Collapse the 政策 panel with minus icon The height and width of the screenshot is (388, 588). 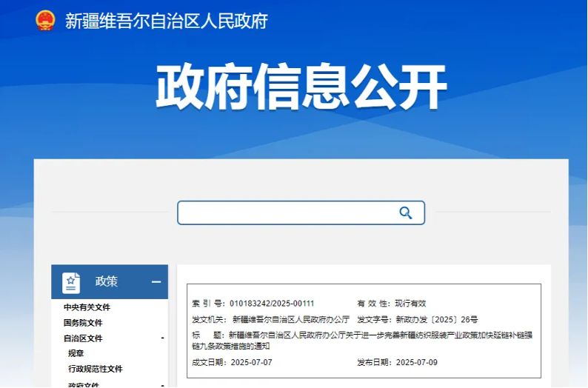pos(156,282)
